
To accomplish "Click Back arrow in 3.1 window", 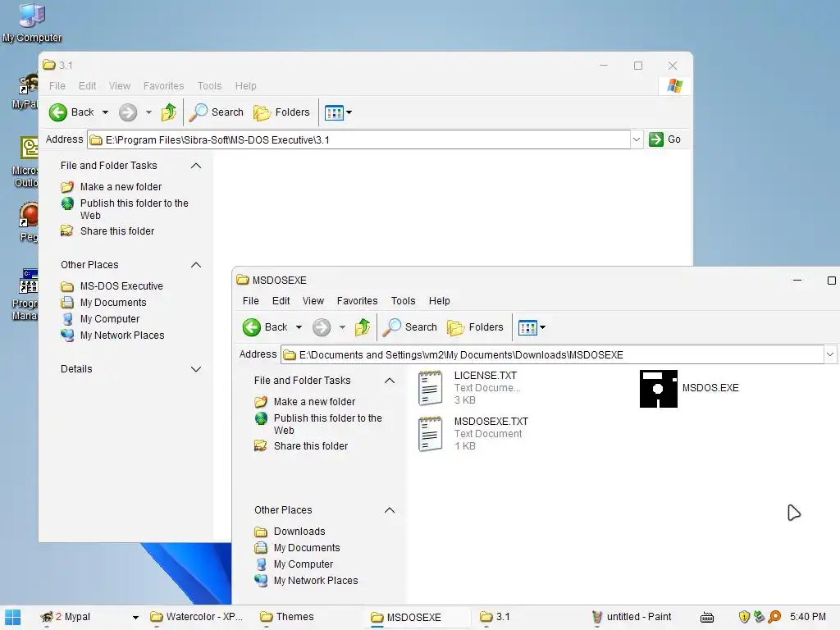I will coord(58,112).
